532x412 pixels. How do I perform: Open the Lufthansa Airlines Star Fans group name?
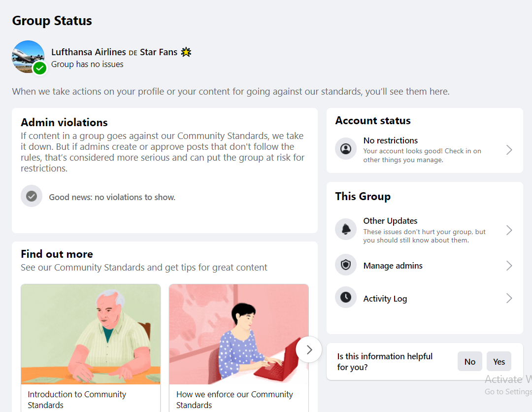pyautogui.click(x=114, y=52)
